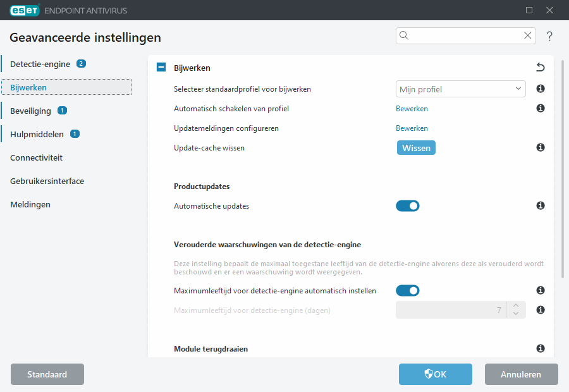
Task: Click the magnifier icon in the search box
Action: pos(404,35)
